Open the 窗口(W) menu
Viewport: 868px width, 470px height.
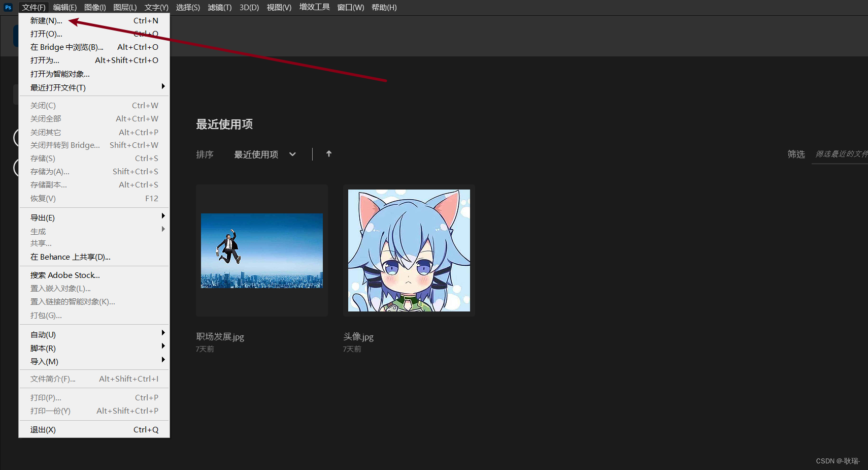pos(350,7)
